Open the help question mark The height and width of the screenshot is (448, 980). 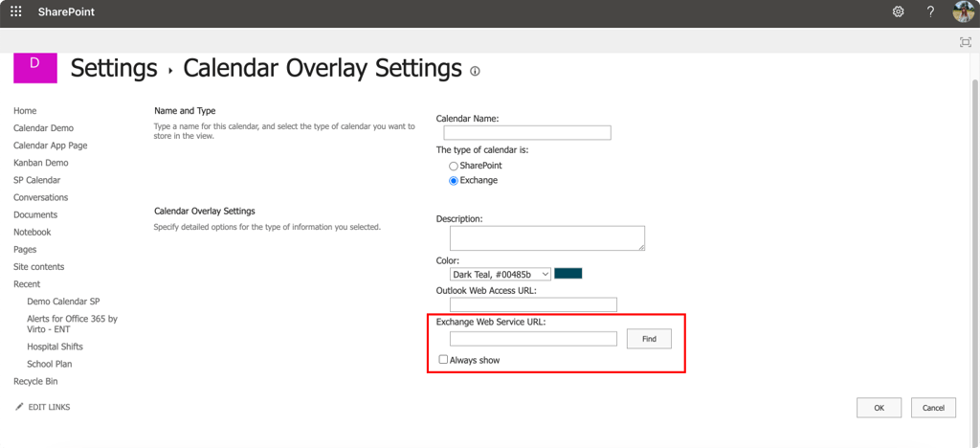[x=930, y=11]
